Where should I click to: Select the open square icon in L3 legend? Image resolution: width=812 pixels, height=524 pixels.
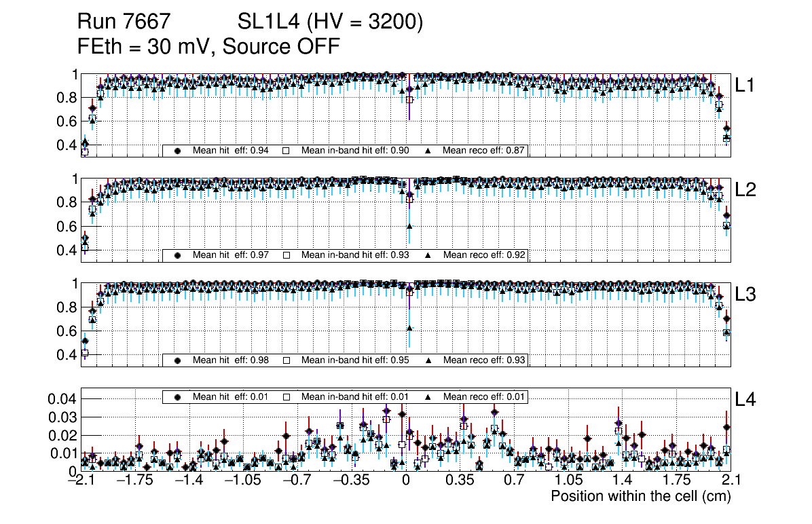tap(286, 360)
